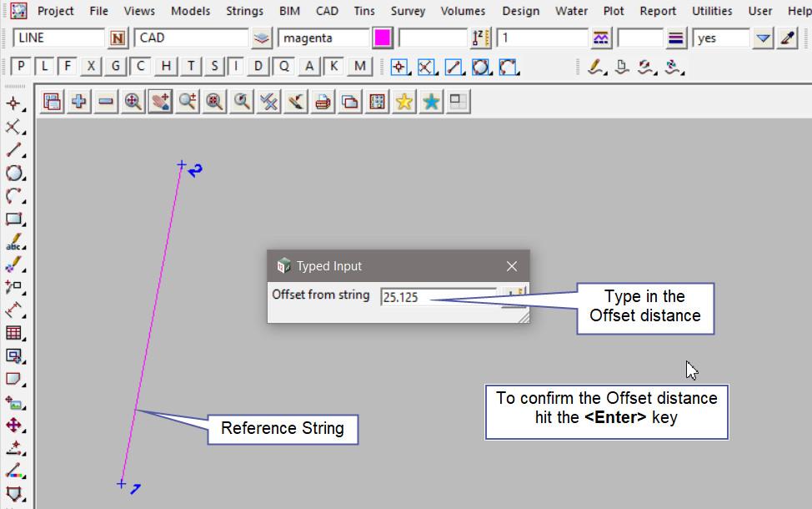The height and width of the screenshot is (509, 812).
Task: Choose the text 'abc' tool in left toolbar
Action: click(x=14, y=244)
